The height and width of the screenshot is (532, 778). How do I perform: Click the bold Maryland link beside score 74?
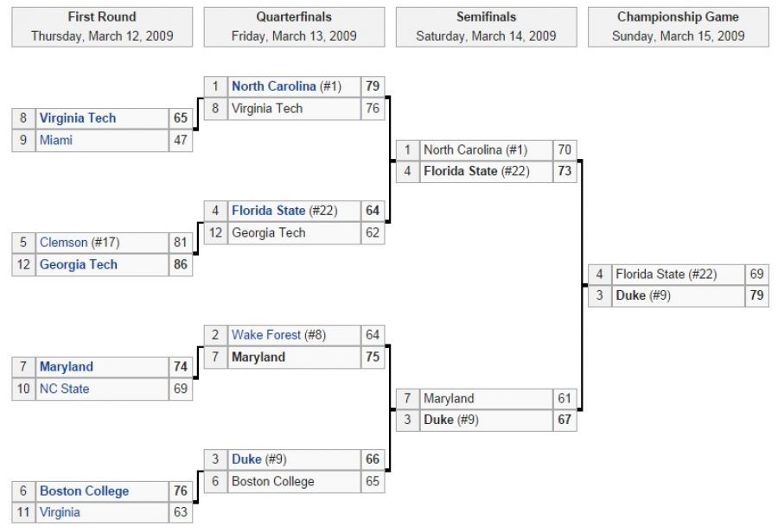pyautogui.click(x=66, y=367)
